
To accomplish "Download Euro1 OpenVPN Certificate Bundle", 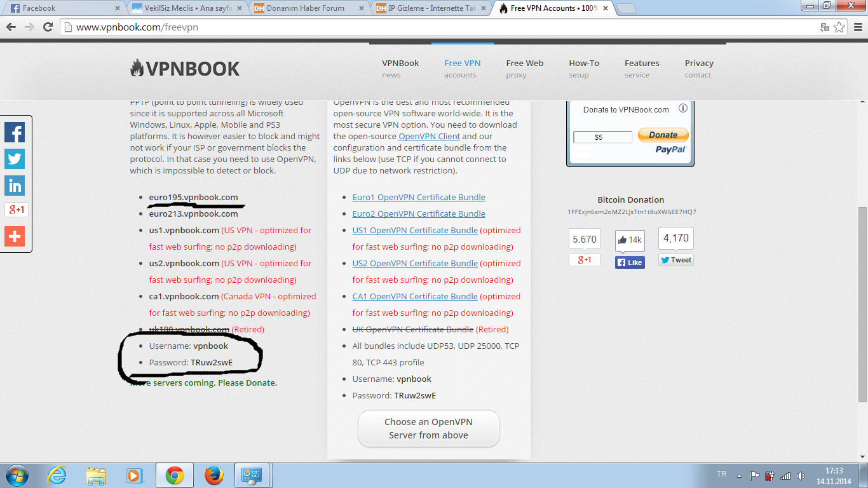I will tap(419, 197).
